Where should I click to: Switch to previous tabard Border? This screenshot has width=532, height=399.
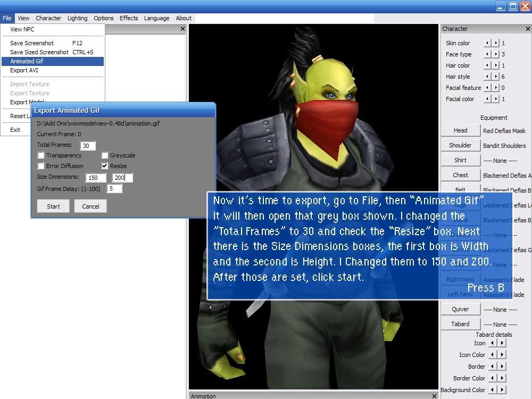492,367
